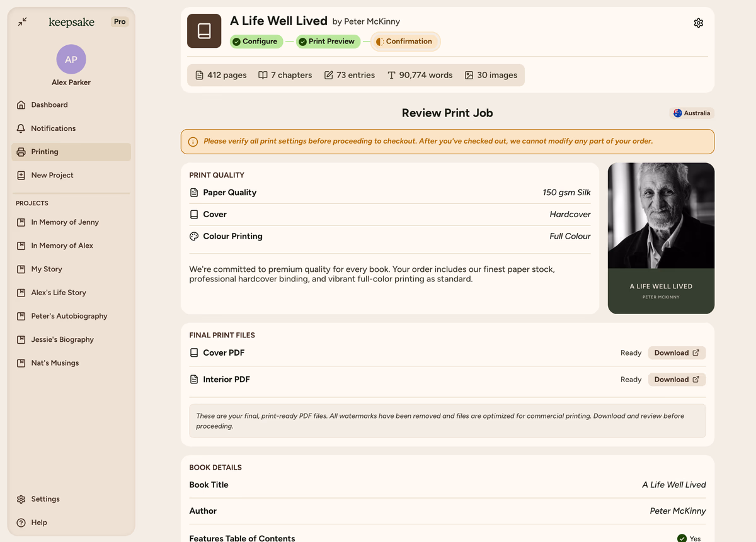Image resolution: width=756 pixels, height=542 pixels.
Task: Open project settings gear icon
Action: pos(698,23)
